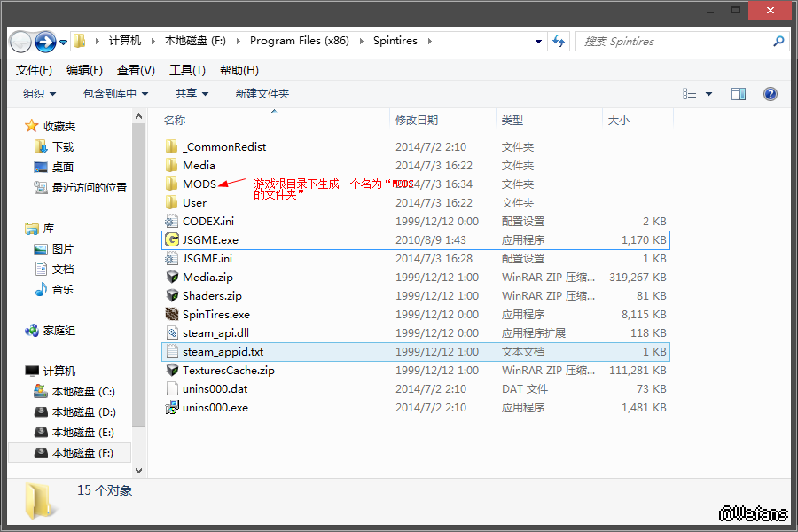Open the view options dropdown arrow

point(709,94)
